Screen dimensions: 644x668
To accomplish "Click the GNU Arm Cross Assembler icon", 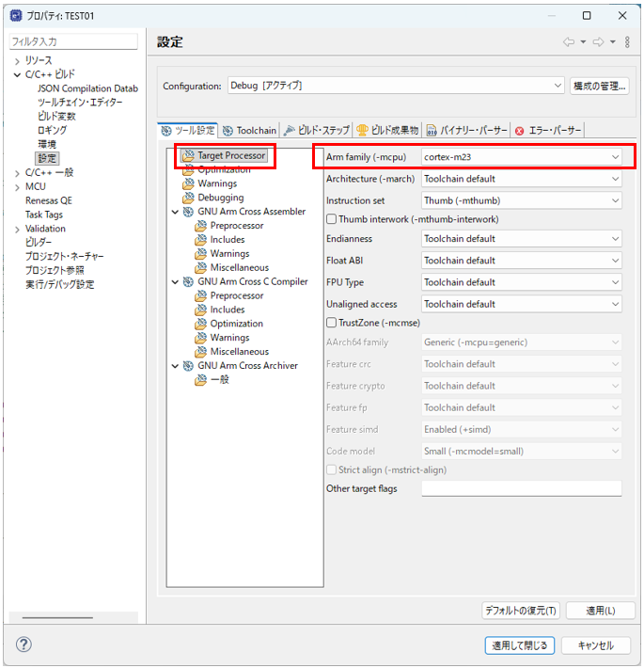I will tap(188, 212).
